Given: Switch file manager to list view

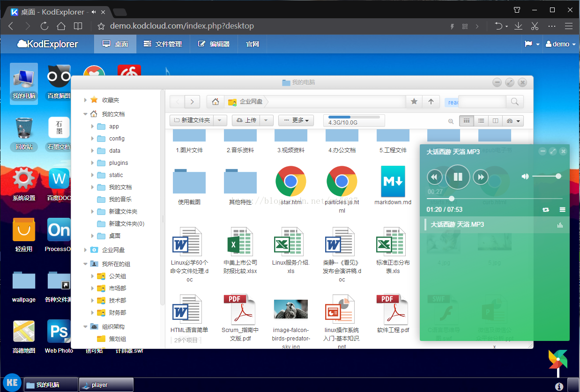Looking at the screenshot, I should click(x=481, y=121).
